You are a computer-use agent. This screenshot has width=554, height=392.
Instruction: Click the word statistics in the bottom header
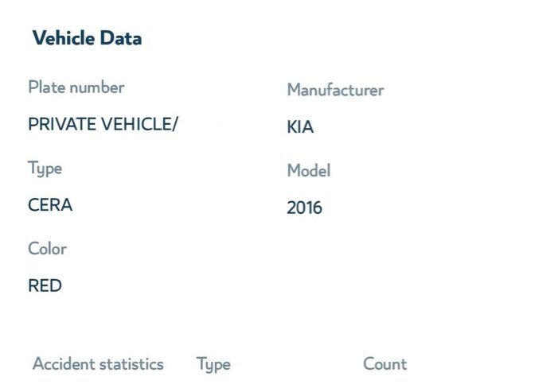tap(131, 364)
